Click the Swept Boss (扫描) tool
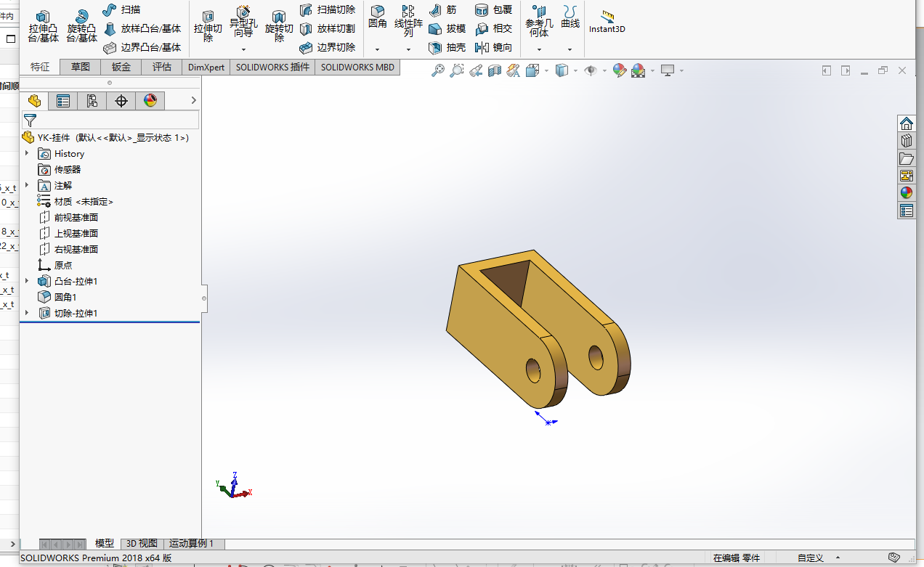The height and width of the screenshot is (567, 924). (x=121, y=9)
